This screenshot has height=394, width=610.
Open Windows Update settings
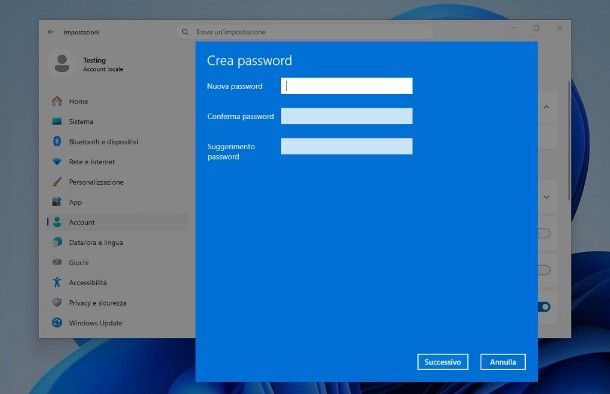click(x=117, y=323)
